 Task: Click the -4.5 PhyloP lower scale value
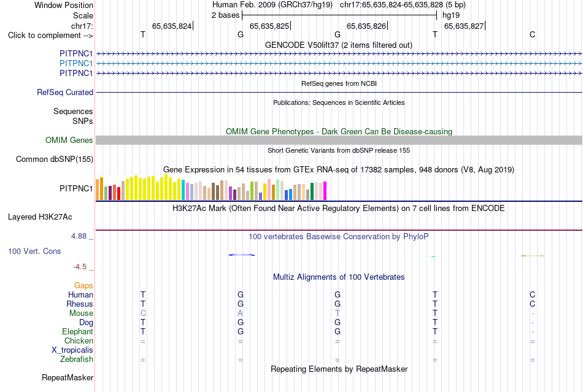point(80,267)
